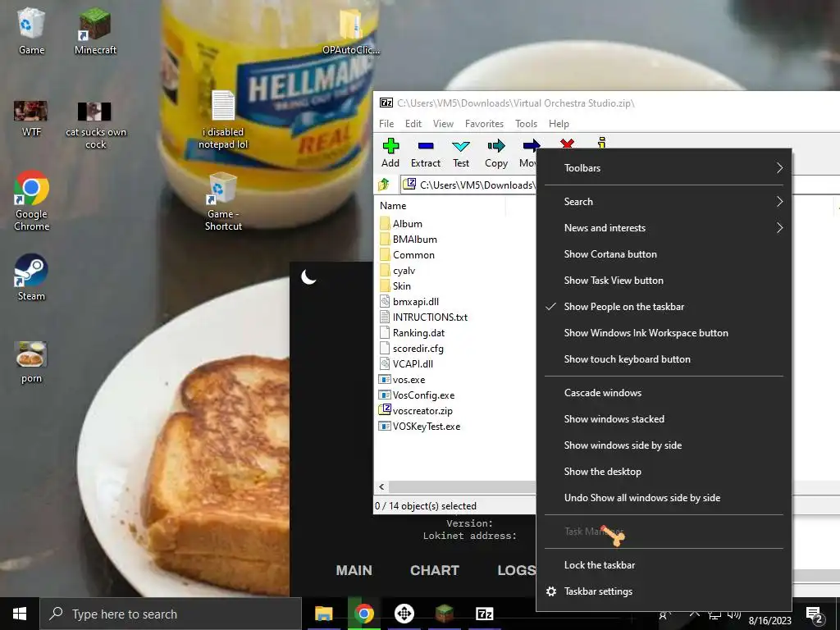Click the Minecraft block icon in taskbar
Screen dimensions: 840x630
(444, 614)
